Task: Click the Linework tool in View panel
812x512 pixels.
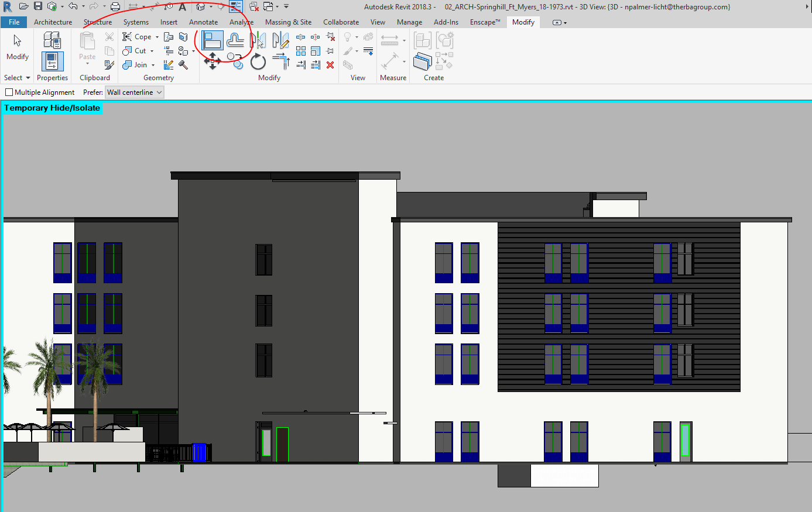Action: pyautogui.click(x=368, y=51)
